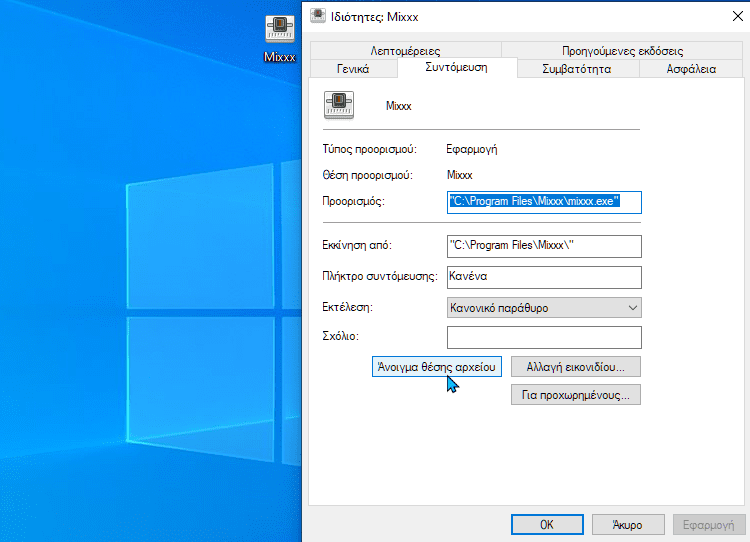Click the Τύπος προορισμού label
The image size is (750, 542).
(x=369, y=149)
